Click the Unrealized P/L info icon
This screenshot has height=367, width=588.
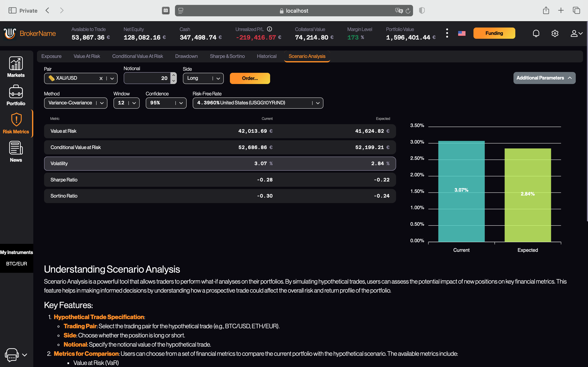(x=269, y=29)
